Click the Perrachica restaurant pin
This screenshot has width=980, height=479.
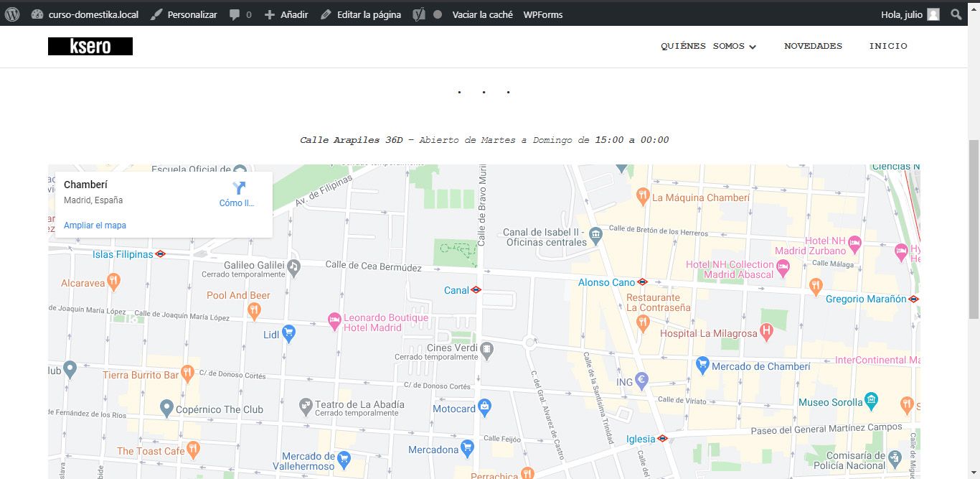coord(528,473)
